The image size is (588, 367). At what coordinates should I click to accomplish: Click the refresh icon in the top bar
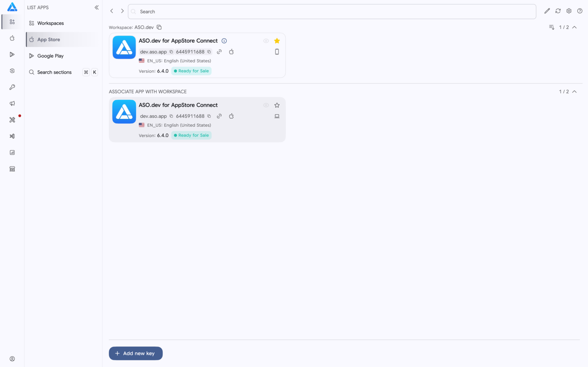(558, 11)
